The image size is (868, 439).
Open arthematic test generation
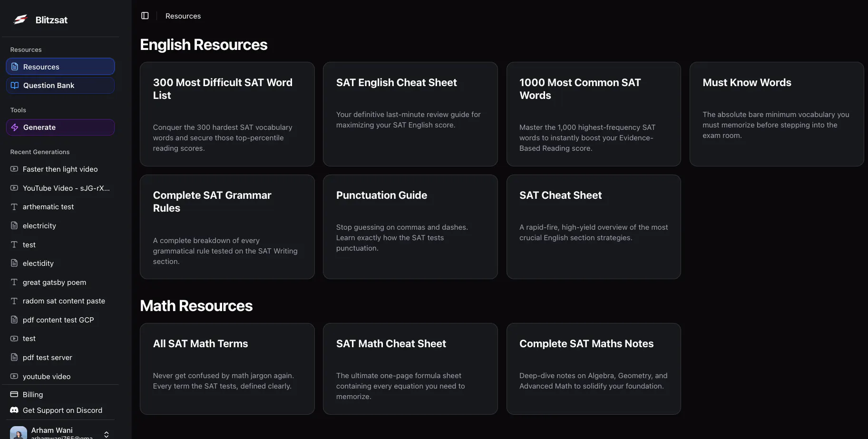click(x=60, y=206)
